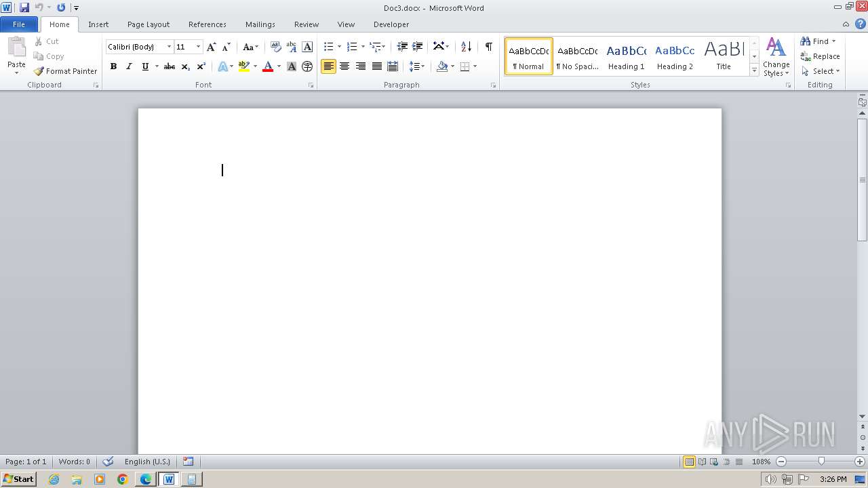This screenshot has width=868, height=488.
Task: Click the Redo icon in Quick Access toolbar
Action: (x=61, y=7)
